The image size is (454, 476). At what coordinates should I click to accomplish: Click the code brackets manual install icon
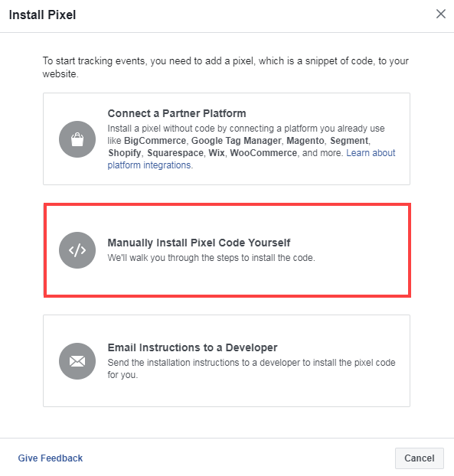[x=77, y=250]
